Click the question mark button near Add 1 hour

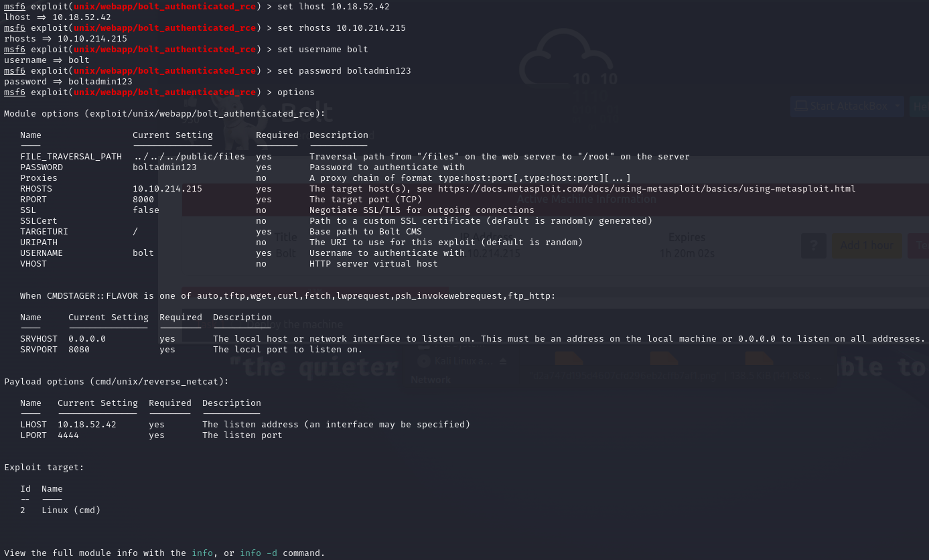814,246
